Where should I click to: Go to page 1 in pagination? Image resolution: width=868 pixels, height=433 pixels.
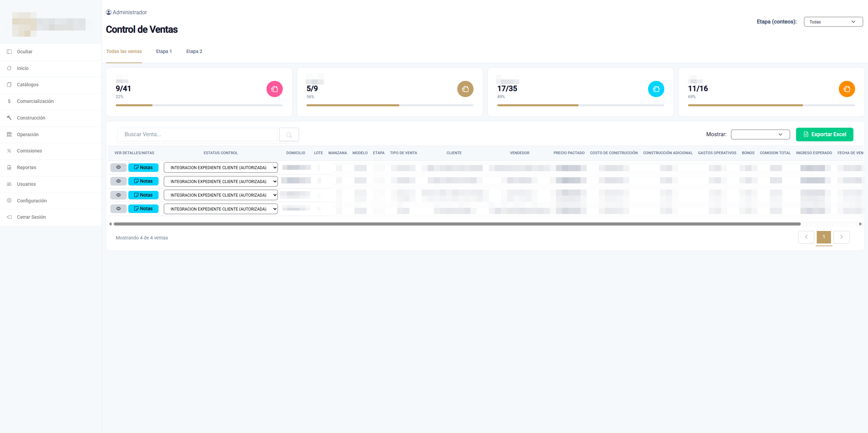click(x=824, y=237)
